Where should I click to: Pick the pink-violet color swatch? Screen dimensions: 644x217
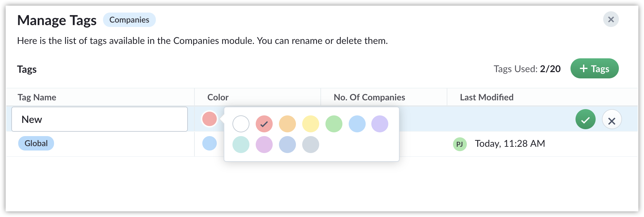tap(264, 145)
